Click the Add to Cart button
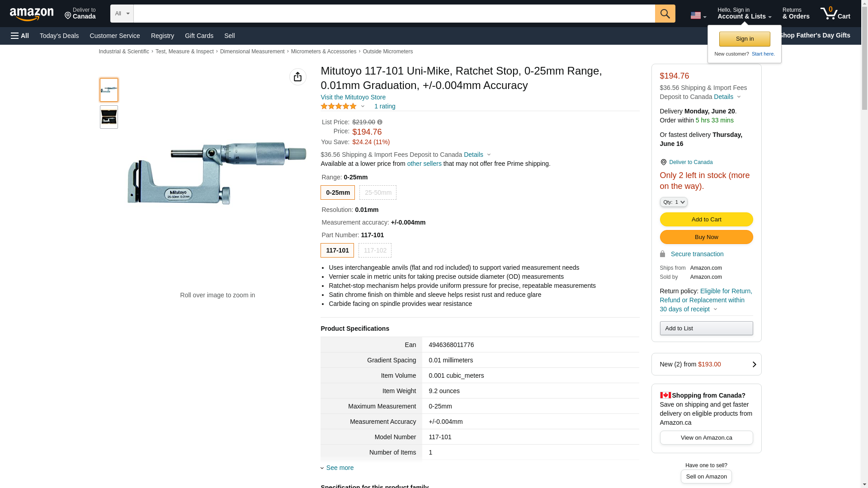This screenshot has width=868, height=488. 706,219
